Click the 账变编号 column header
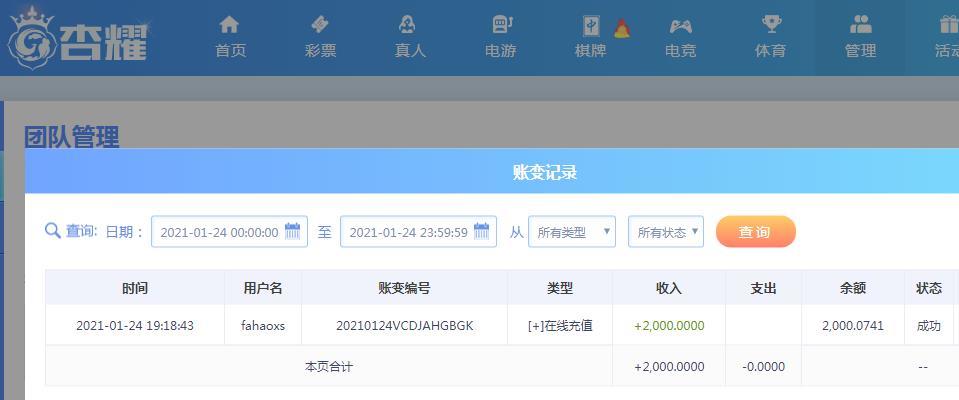The image size is (959, 400). click(404, 288)
